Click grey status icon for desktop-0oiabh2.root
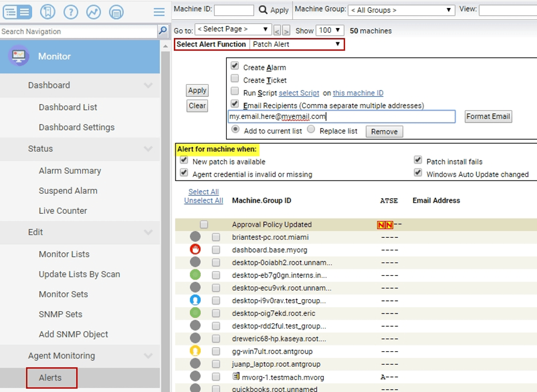The image size is (537, 392). click(195, 262)
